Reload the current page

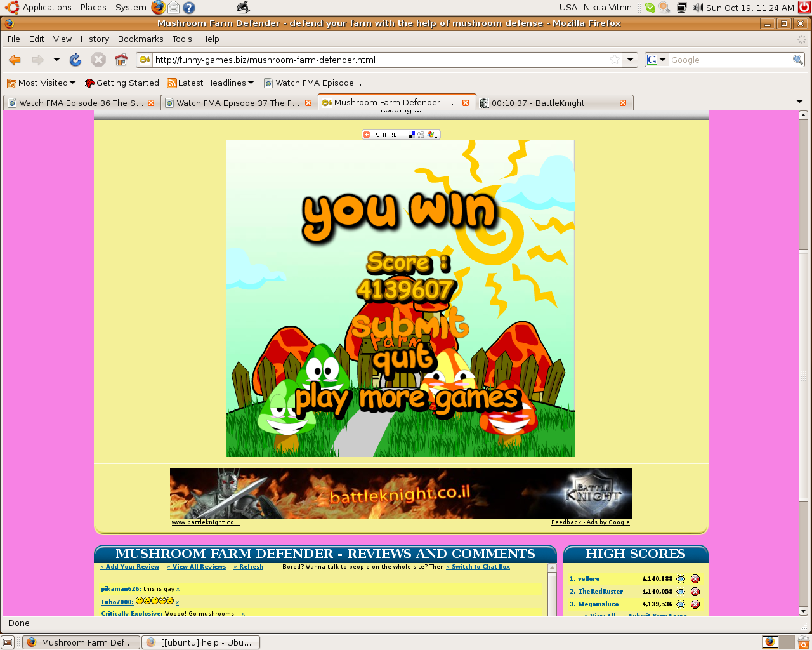pyautogui.click(x=75, y=60)
